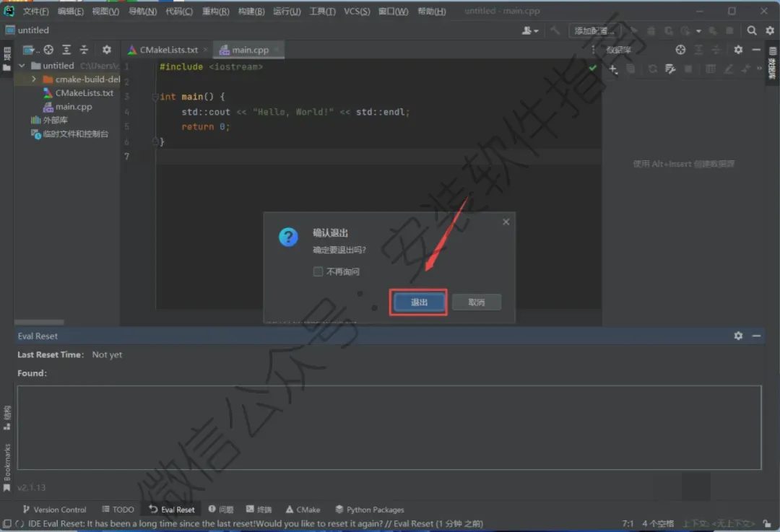Screen dimensions: 780x532
Task: Click the Search Everywhere magnifier icon
Action: (x=752, y=31)
